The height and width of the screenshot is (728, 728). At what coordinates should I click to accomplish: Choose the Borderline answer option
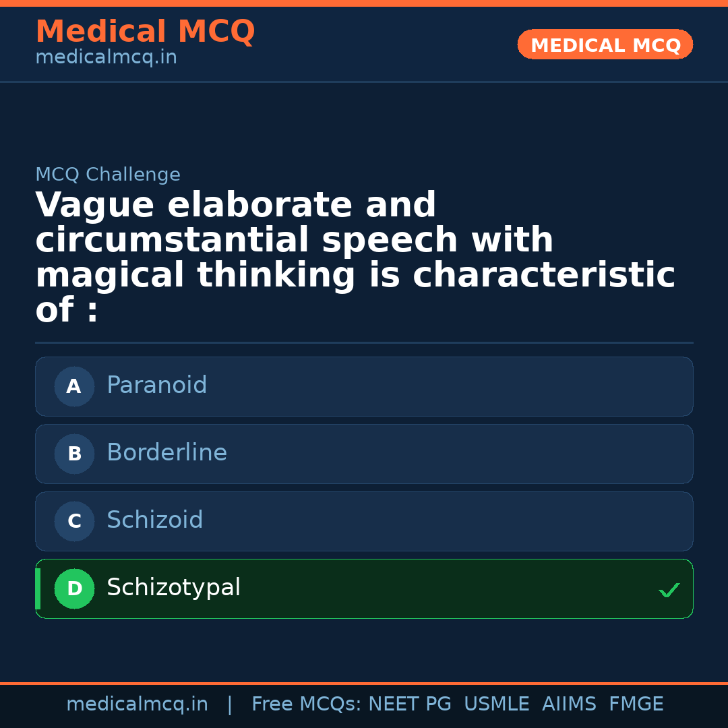[364, 454]
